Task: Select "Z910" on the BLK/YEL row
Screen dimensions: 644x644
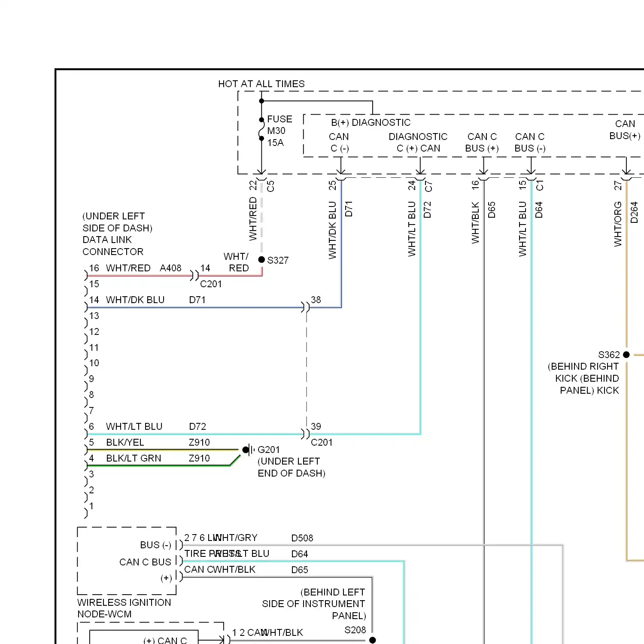Action: click(x=199, y=442)
